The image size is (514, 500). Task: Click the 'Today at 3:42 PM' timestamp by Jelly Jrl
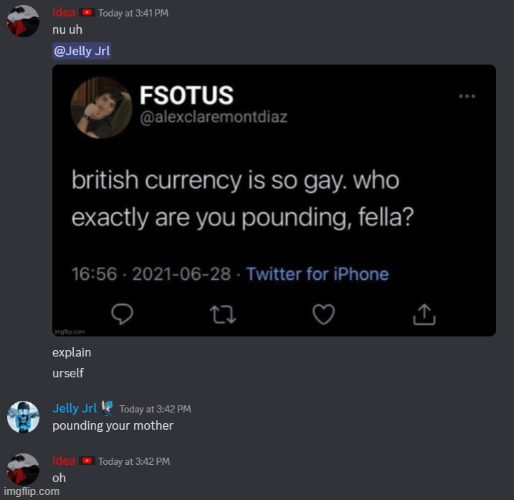pos(155,409)
